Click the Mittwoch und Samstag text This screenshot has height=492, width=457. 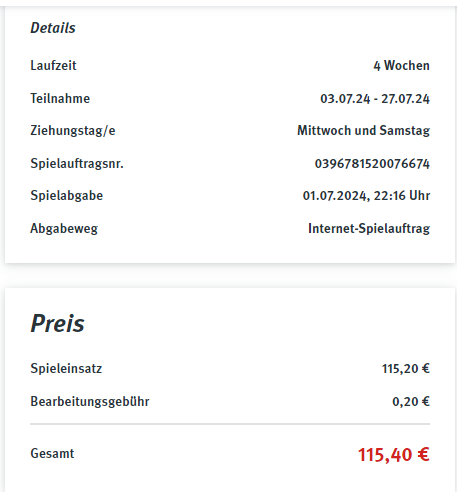364,131
